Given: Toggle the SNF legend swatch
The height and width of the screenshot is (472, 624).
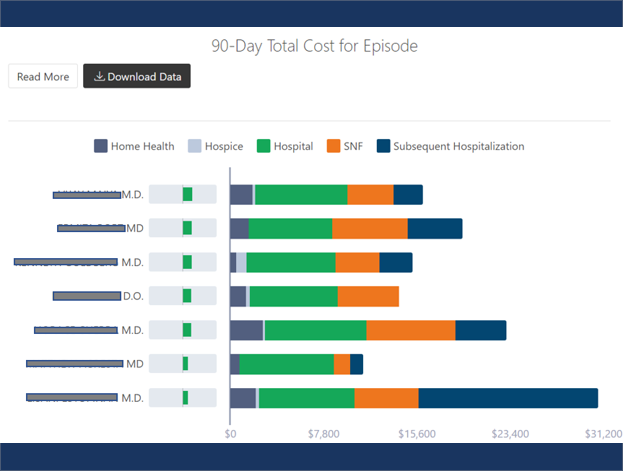Looking at the screenshot, I should coord(333,146).
